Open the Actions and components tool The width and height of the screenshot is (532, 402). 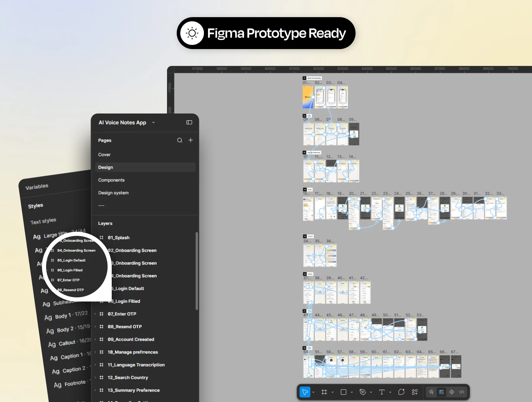pyautogui.click(x=415, y=392)
